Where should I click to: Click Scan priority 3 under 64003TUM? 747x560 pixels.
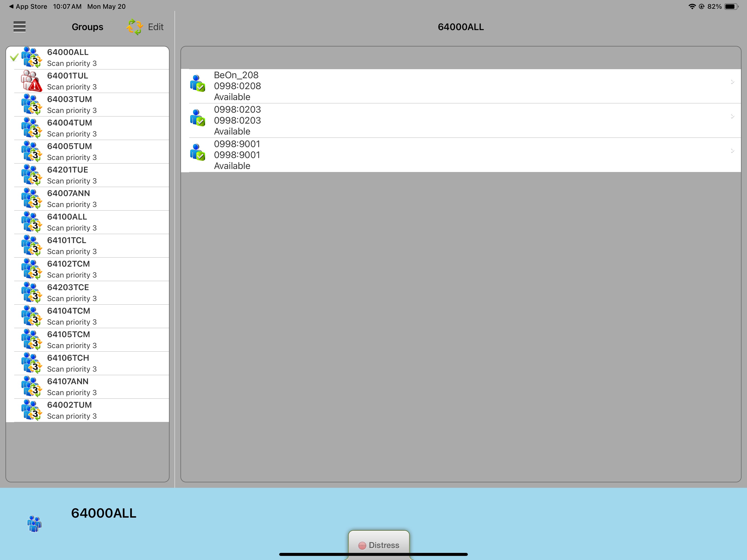[x=72, y=110]
